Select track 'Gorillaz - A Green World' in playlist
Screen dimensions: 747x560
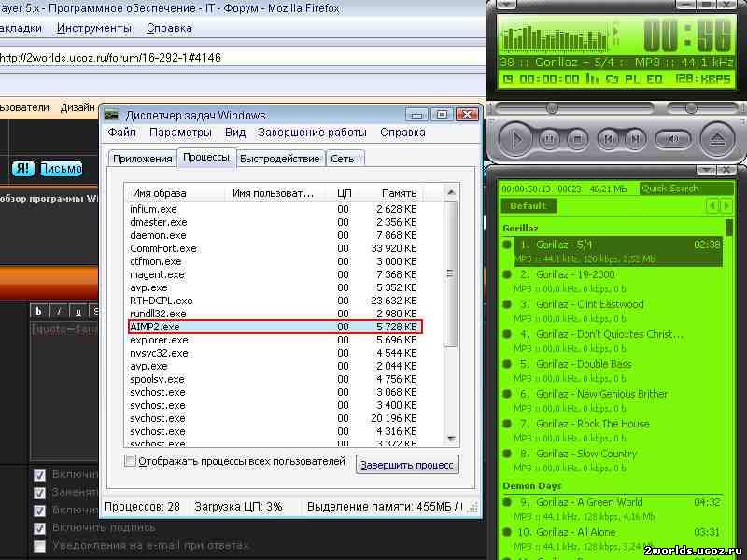click(x=613, y=509)
